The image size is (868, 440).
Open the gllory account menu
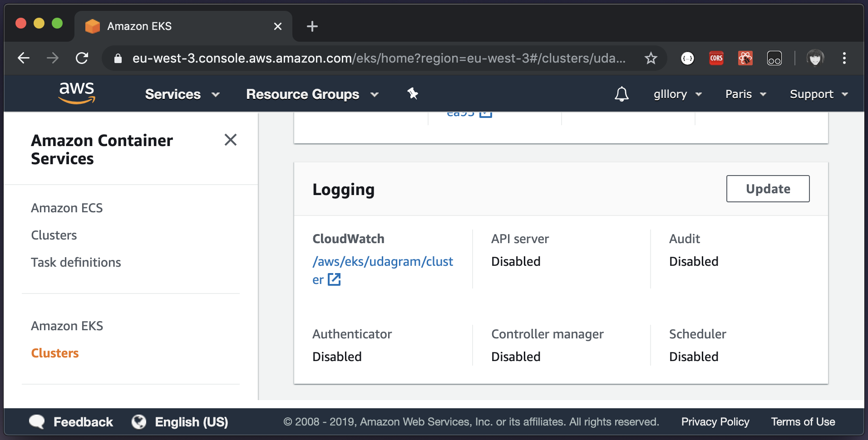pos(677,94)
